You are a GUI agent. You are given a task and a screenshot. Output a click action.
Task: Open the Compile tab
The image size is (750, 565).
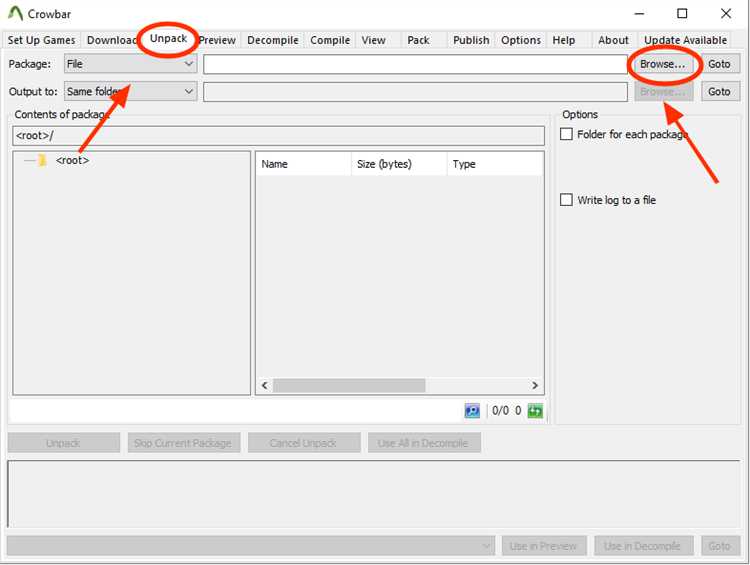[330, 40]
